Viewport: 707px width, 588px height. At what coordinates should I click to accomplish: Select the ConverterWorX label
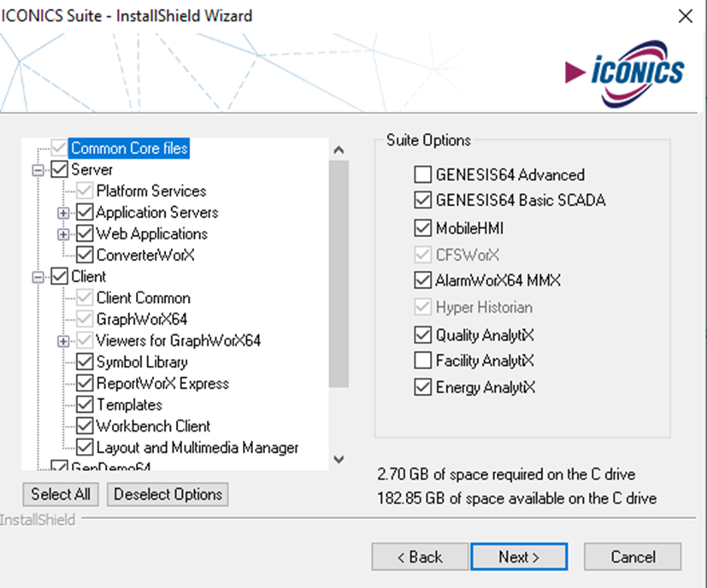click(145, 256)
